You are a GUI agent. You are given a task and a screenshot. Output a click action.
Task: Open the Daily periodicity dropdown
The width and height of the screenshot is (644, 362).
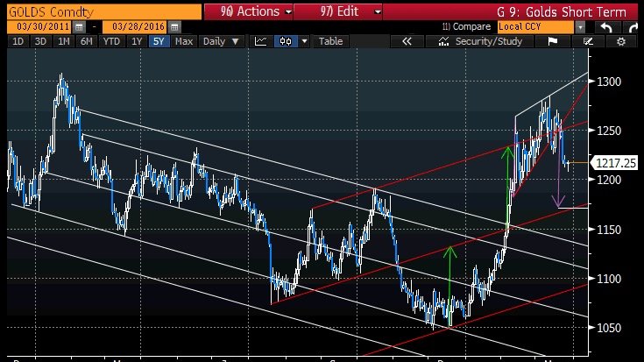[x=221, y=41]
